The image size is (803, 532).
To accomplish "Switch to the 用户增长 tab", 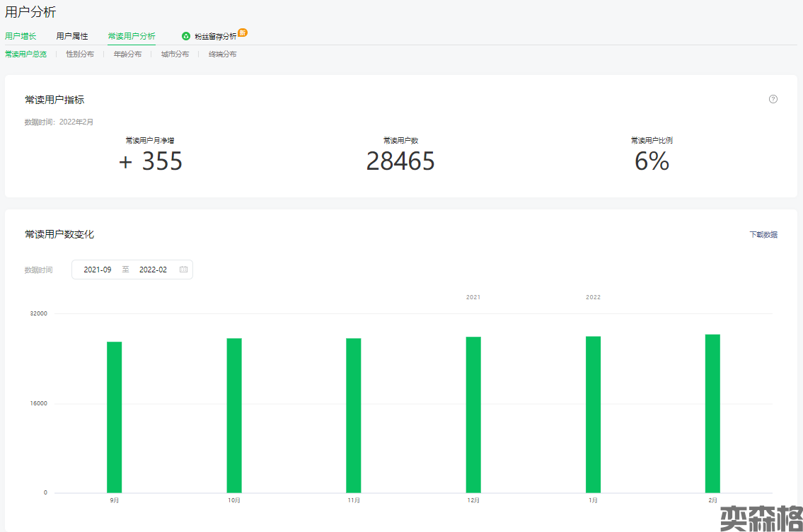I will coord(21,36).
